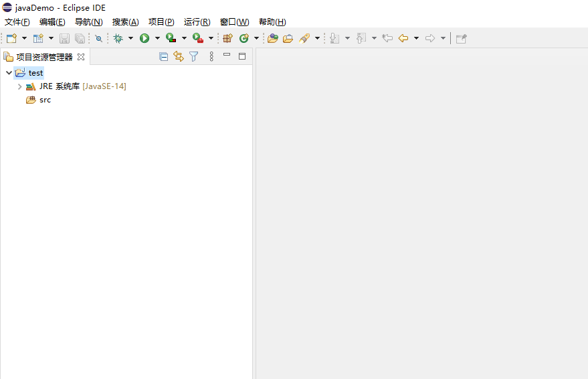Screen dimensions: 588x379
Task: Click the Pin Editor icon
Action: coord(462,39)
